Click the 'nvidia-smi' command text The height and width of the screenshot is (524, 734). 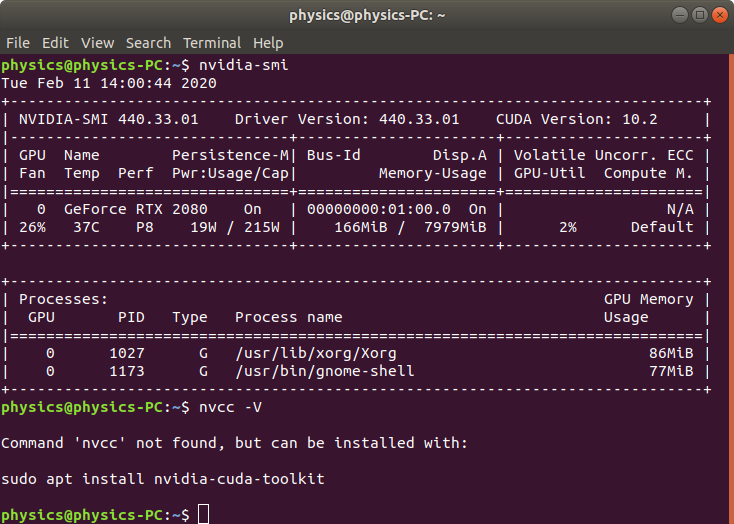tap(243, 65)
